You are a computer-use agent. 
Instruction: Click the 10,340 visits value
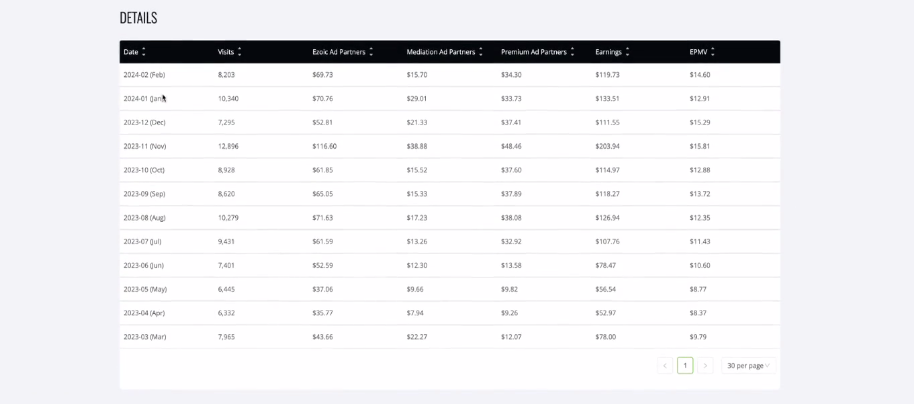[228, 99]
